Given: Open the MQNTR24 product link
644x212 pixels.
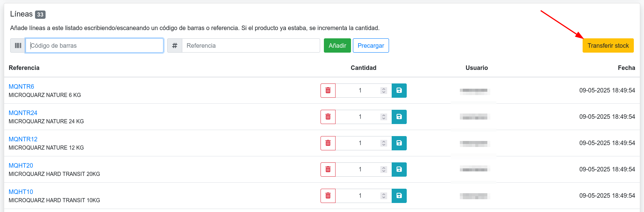Looking at the screenshot, I should point(23,113).
